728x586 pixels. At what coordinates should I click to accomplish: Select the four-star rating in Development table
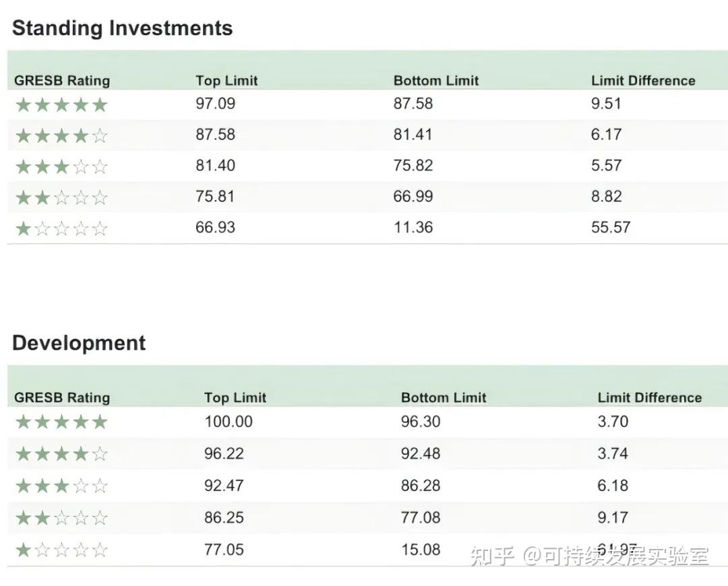tap(61, 454)
